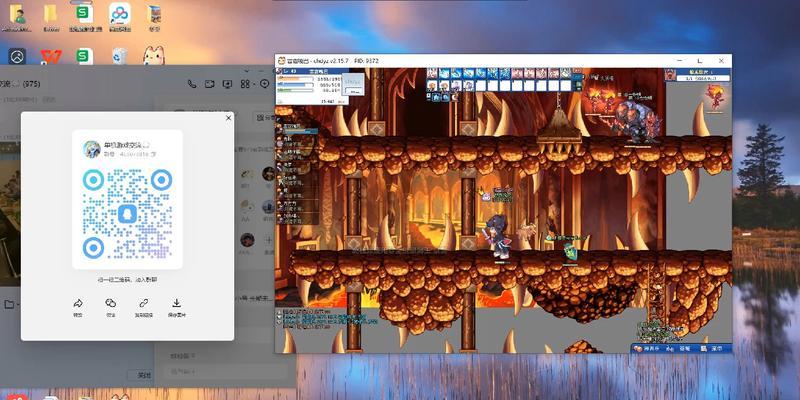Click the game window title bar app icon

pyautogui.click(x=281, y=61)
